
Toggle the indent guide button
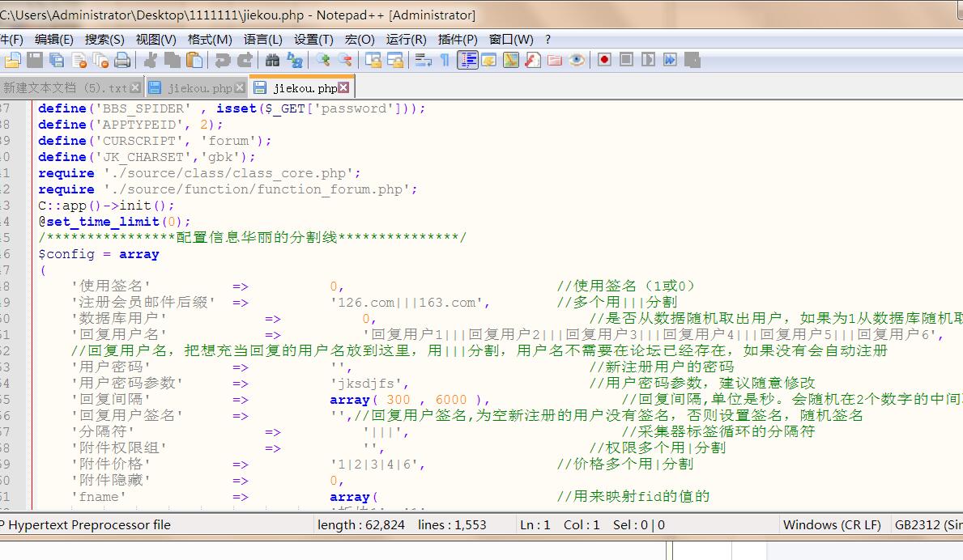tap(467, 60)
